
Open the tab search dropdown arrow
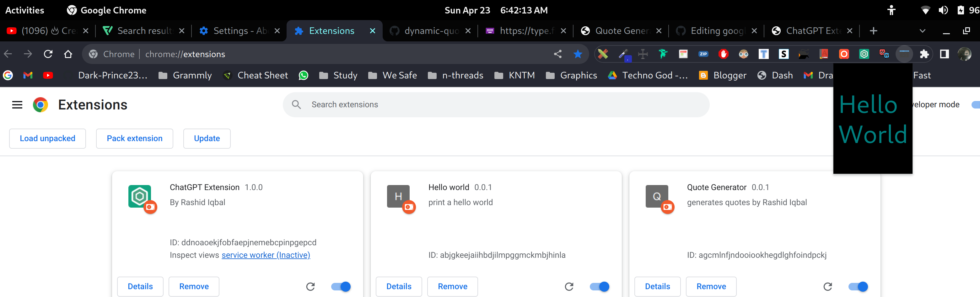tap(922, 31)
